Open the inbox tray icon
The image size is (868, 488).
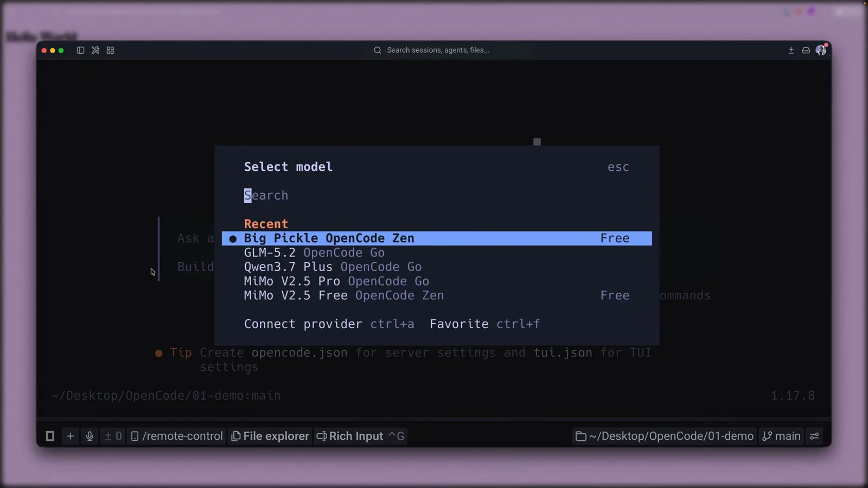coord(806,50)
